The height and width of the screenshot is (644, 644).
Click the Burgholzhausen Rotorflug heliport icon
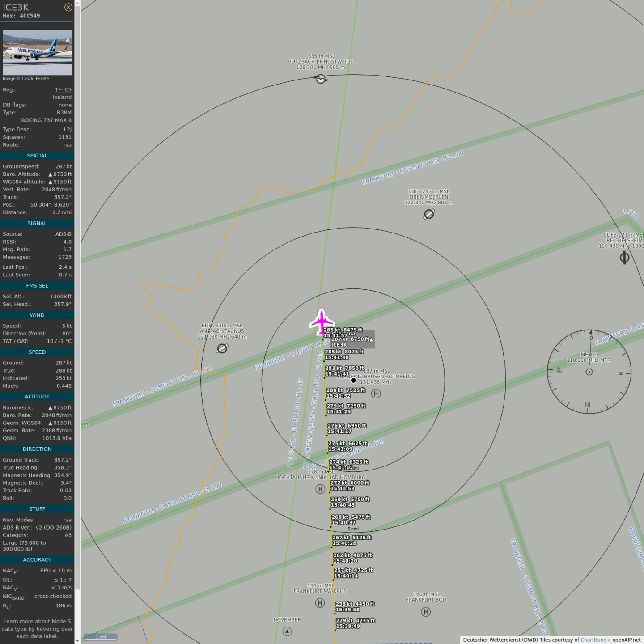[x=376, y=394]
